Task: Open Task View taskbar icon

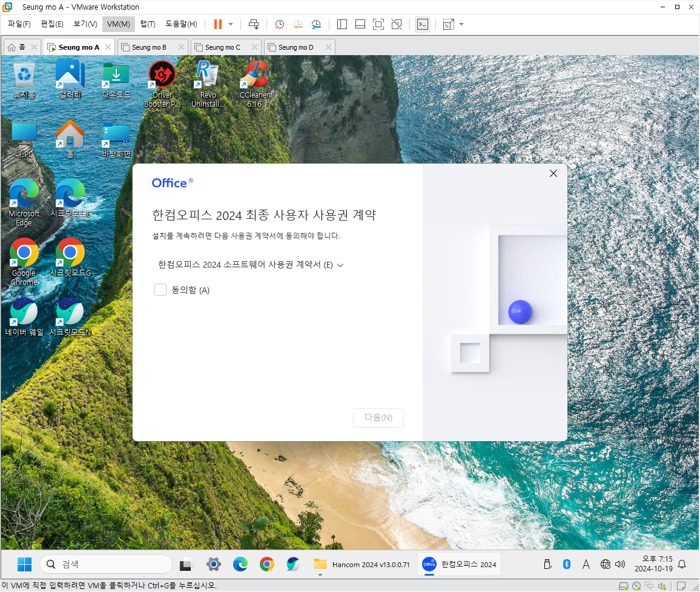Action: 186,564
